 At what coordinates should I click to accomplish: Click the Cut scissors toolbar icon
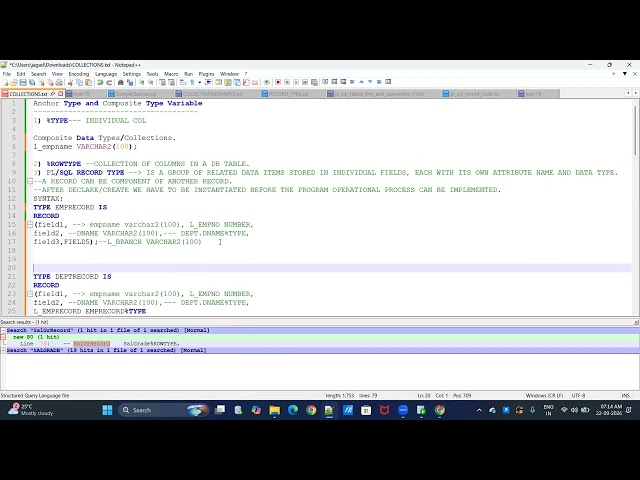click(x=70, y=82)
